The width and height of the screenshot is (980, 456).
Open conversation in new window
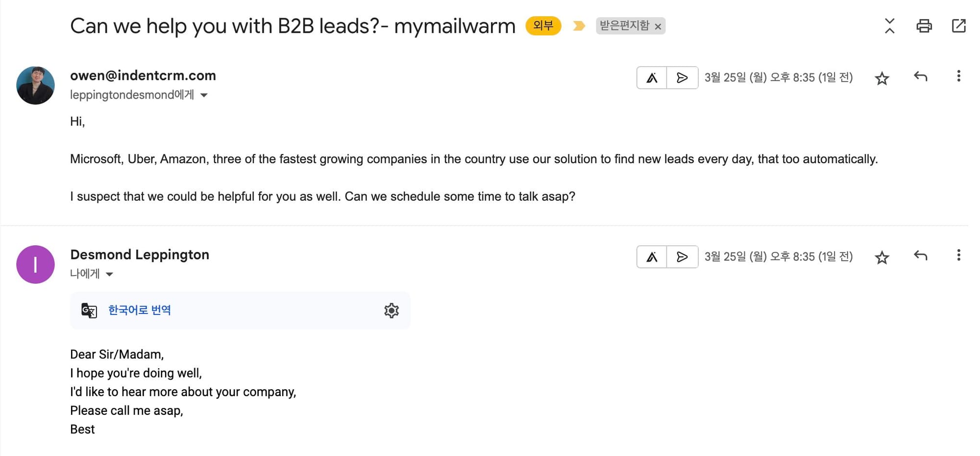958,25
